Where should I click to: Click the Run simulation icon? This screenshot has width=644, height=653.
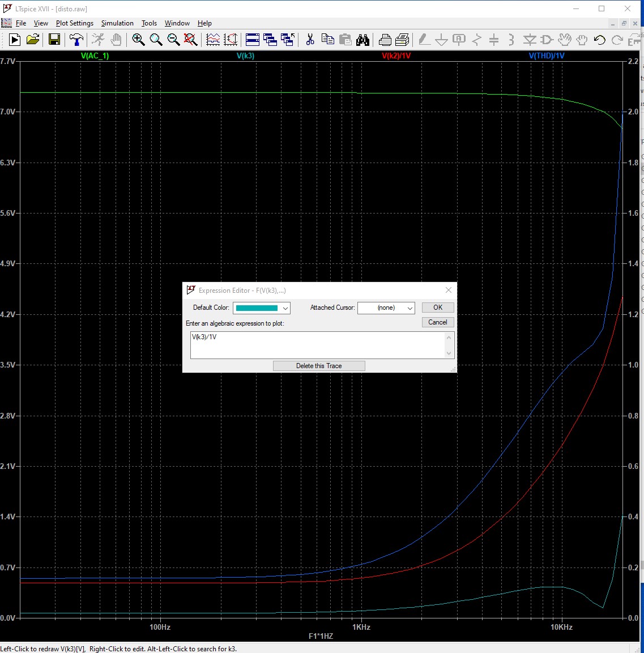pyautogui.click(x=15, y=40)
